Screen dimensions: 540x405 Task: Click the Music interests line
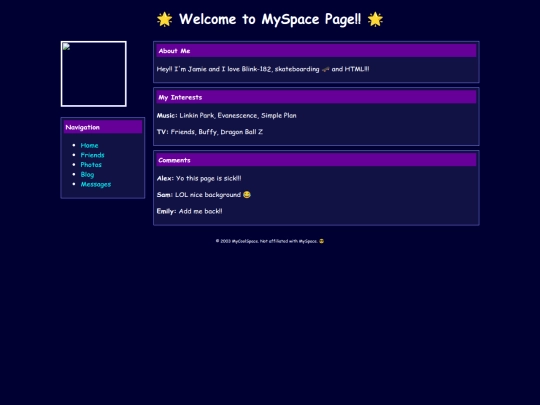[x=226, y=116]
